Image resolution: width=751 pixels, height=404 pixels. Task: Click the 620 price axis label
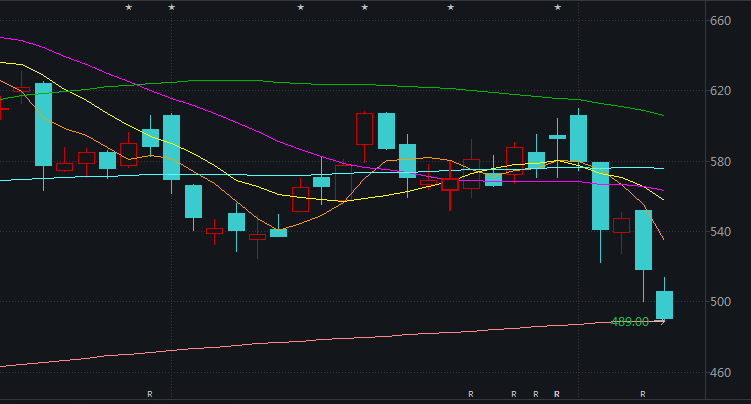tap(720, 91)
